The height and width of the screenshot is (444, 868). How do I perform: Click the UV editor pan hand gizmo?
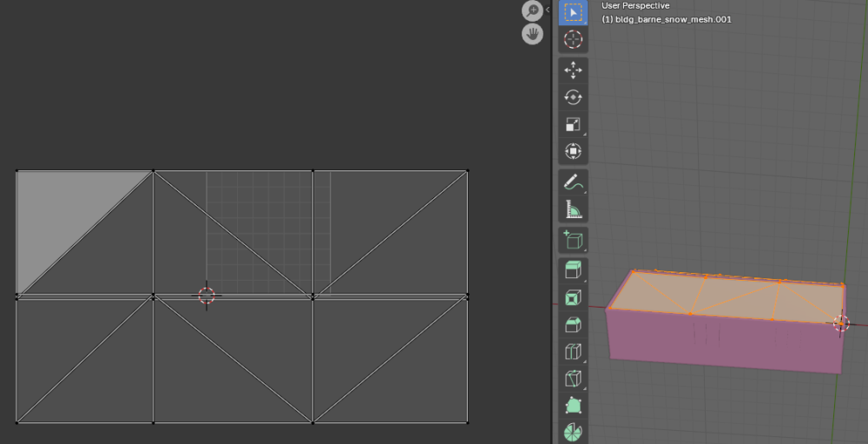click(x=532, y=35)
